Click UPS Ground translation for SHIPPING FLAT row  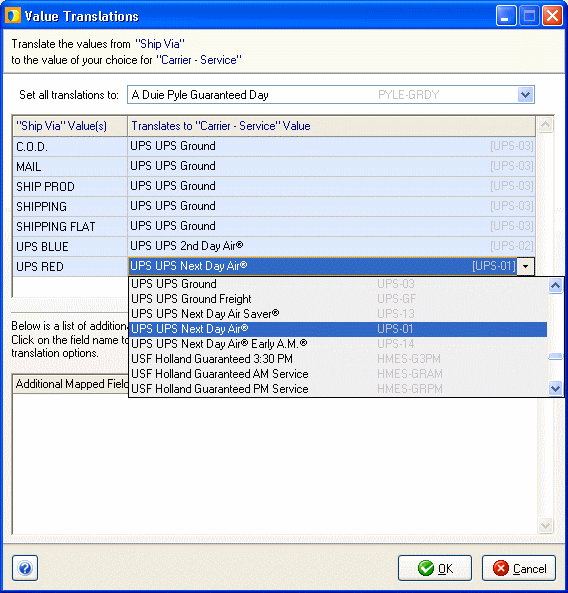[331, 227]
